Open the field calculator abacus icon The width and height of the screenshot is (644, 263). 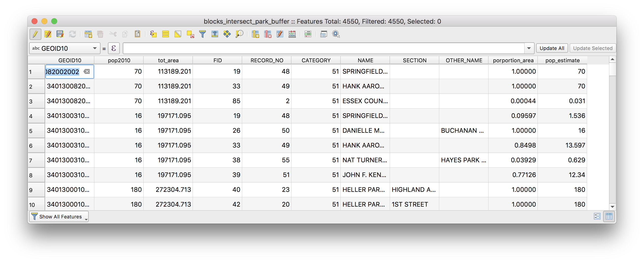tap(292, 34)
